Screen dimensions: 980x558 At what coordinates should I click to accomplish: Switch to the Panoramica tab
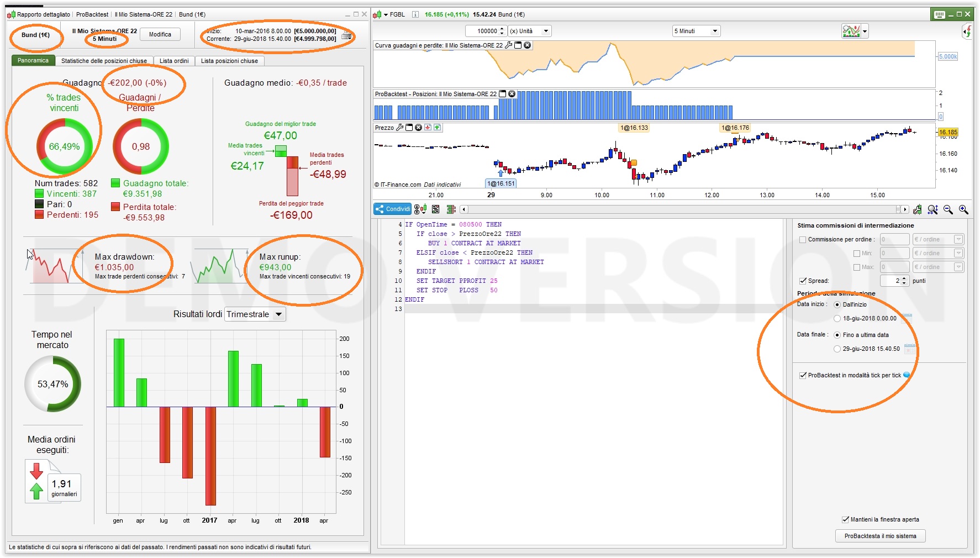click(33, 61)
